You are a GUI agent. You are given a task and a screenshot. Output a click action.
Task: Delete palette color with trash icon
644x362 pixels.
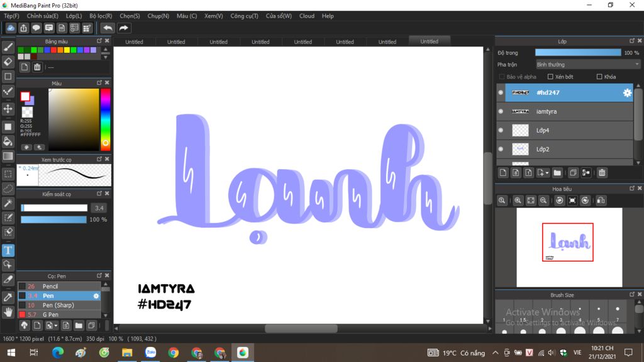click(37, 67)
